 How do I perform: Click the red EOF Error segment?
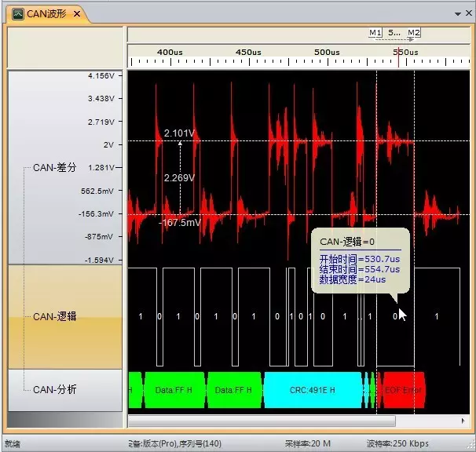tap(403, 390)
